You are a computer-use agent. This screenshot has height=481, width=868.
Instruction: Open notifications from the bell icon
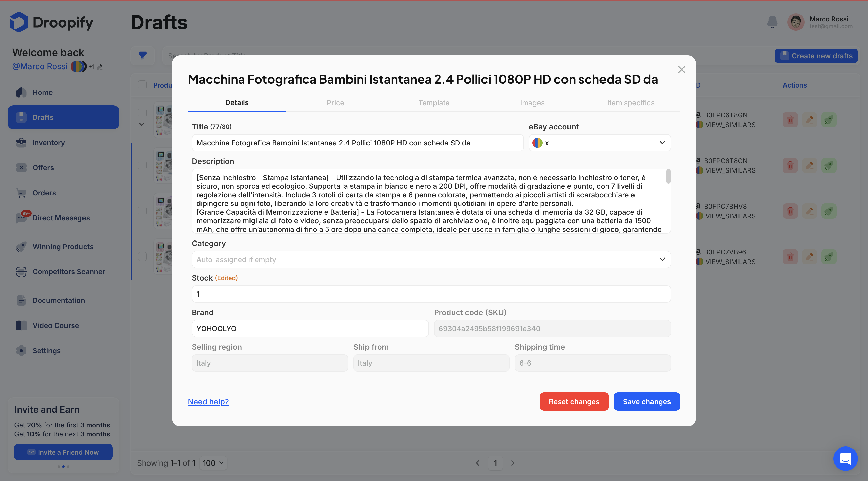pyautogui.click(x=772, y=22)
